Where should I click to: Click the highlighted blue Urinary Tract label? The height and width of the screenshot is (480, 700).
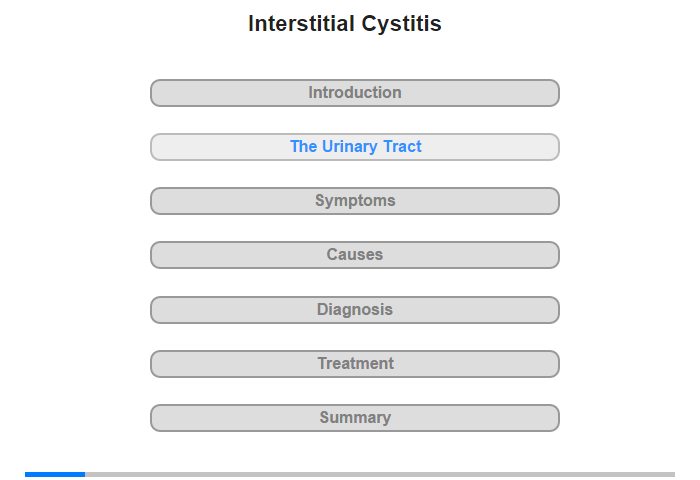pos(356,146)
